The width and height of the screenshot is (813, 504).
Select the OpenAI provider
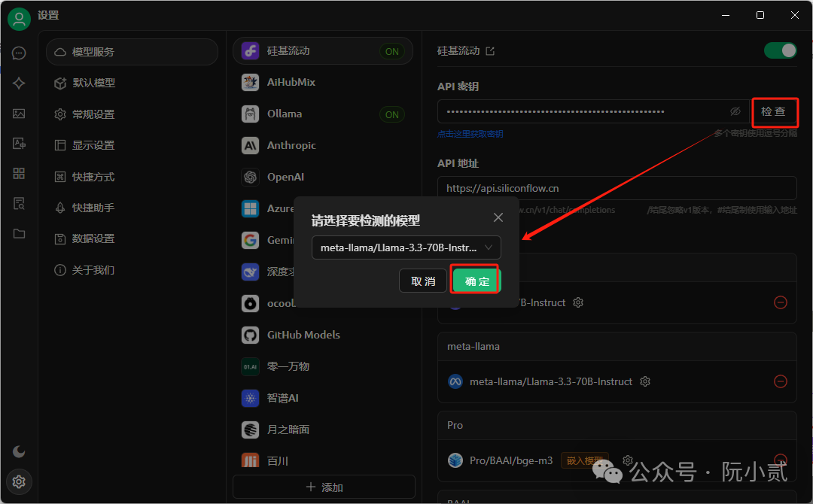[x=323, y=177]
